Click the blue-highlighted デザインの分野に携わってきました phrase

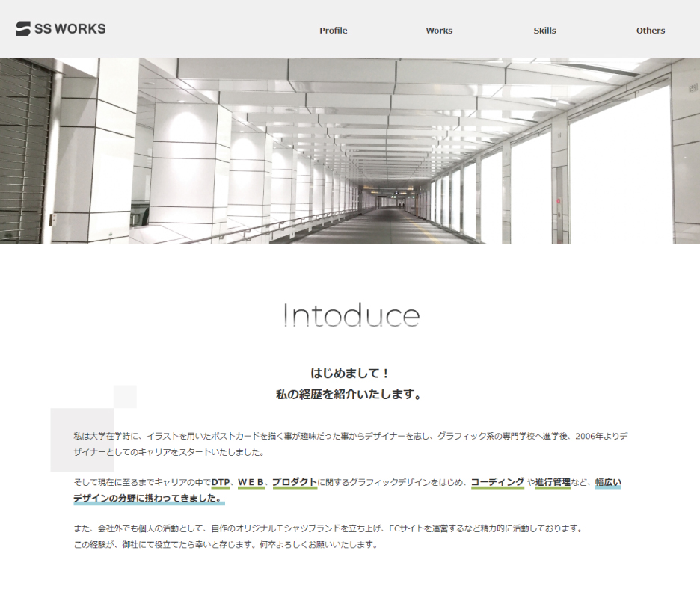tap(147, 498)
